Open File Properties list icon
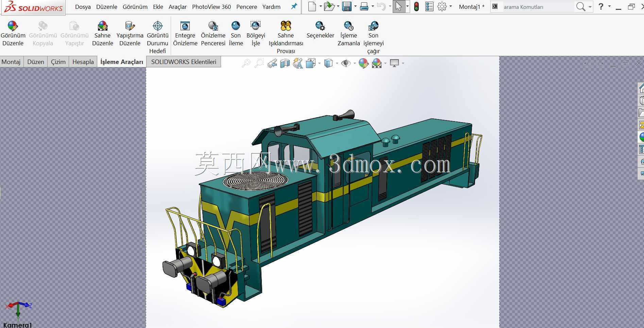This screenshot has height=328, width=644. point(429,6)
